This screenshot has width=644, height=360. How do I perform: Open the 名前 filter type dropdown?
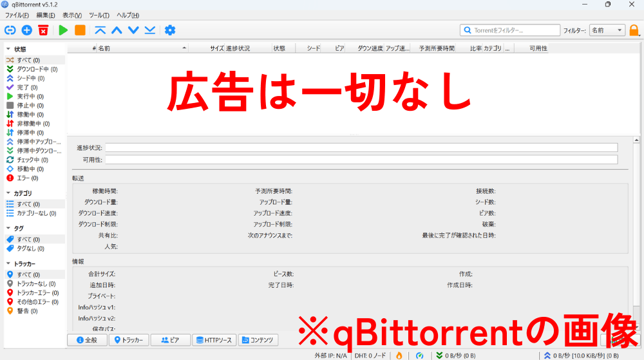(607, 30)
